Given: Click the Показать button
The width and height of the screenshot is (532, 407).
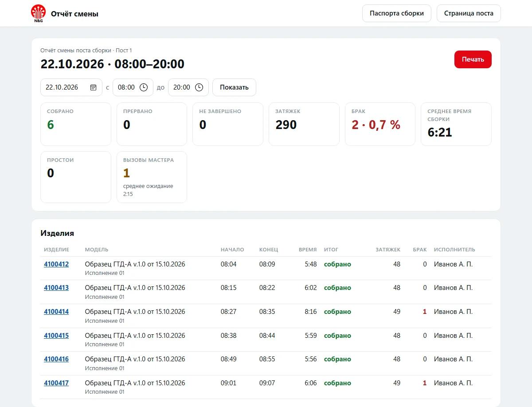Looking at the screenshot, I should pos(234,87).
